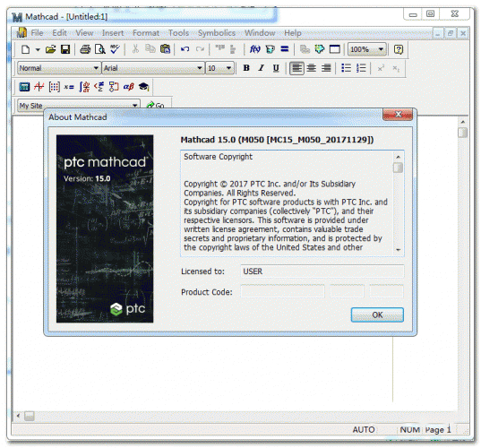481x448 pixels.
Task: Open the Edit menu
Action: click(59, 33)
